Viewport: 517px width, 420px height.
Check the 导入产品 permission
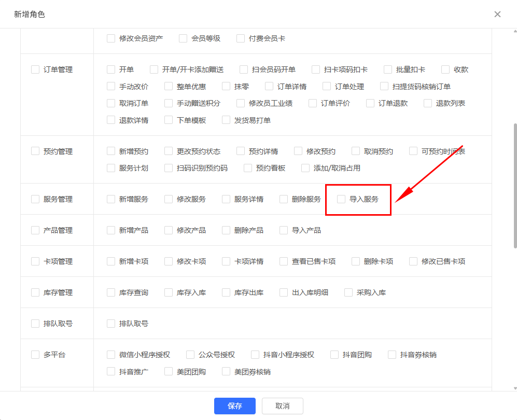click(x=284, y=230)
